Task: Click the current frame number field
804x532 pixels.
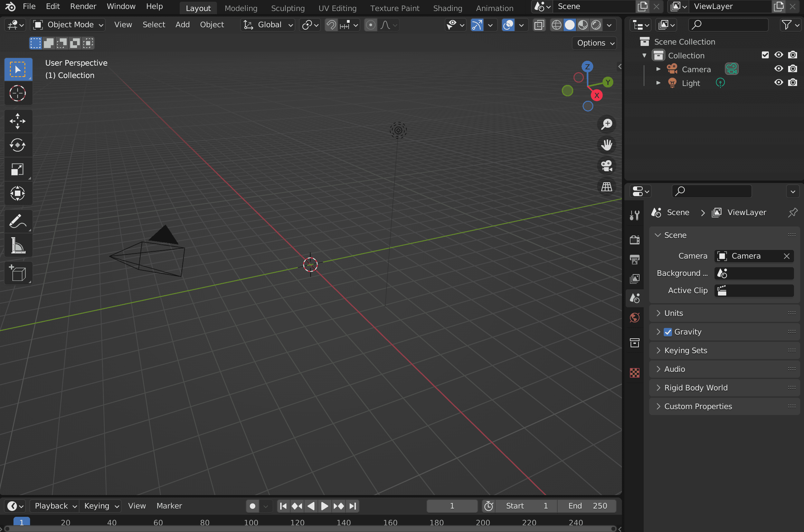Action: (452, 506)
